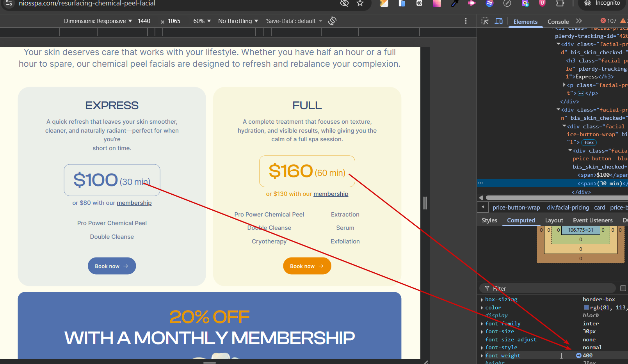Open the Event Listeners pane tab
Image resolution: width=628 pixels, height=364 pixels.
pos(593,220)
